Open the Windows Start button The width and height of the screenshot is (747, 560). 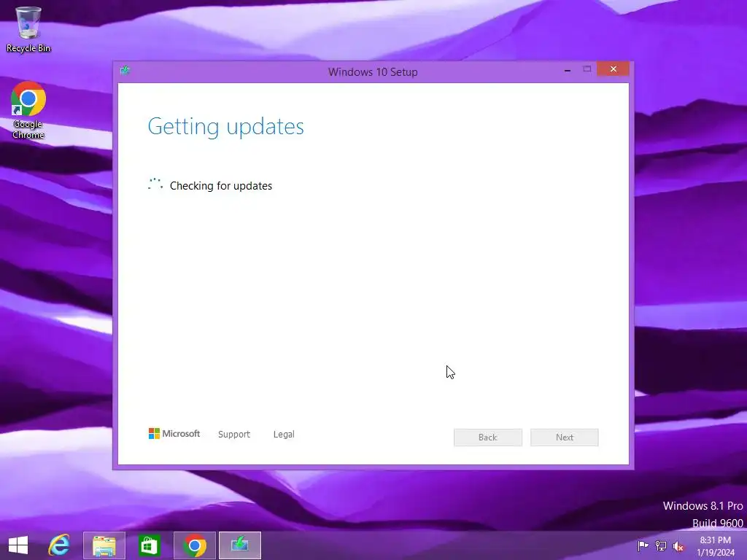18,545
